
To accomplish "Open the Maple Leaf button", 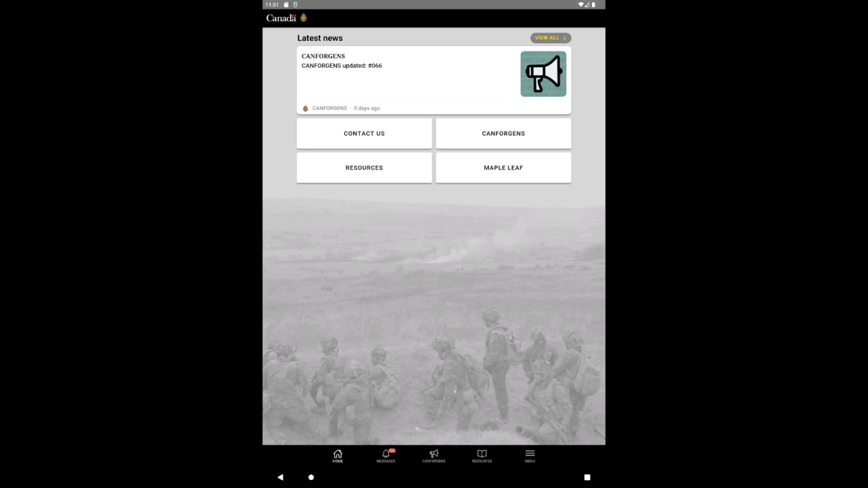I will pos(503,167).
